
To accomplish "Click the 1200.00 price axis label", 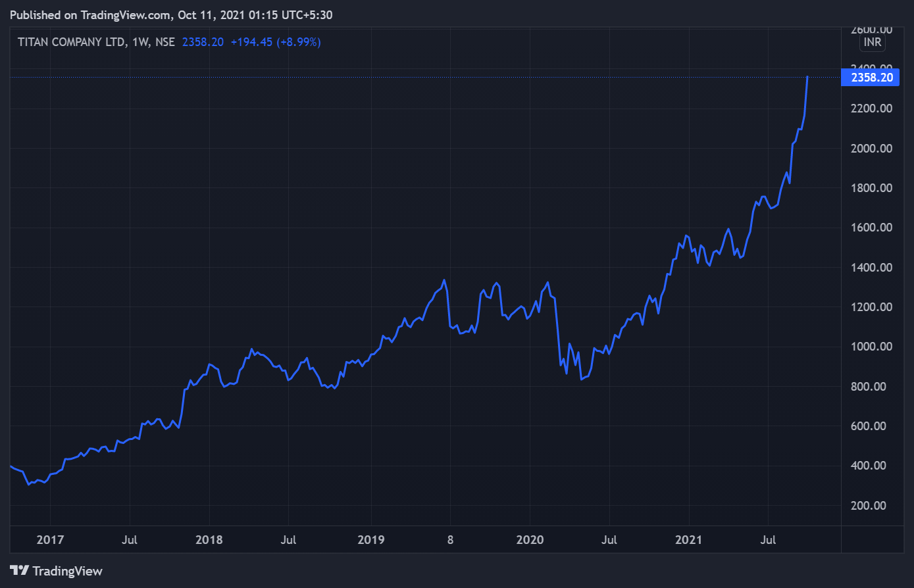I will coord(871,307).
